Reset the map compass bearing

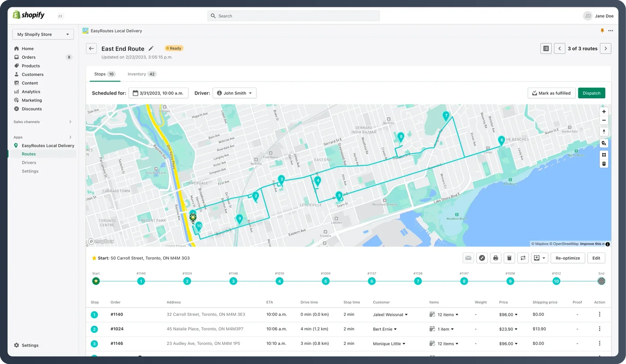click(x=604, y=131)
